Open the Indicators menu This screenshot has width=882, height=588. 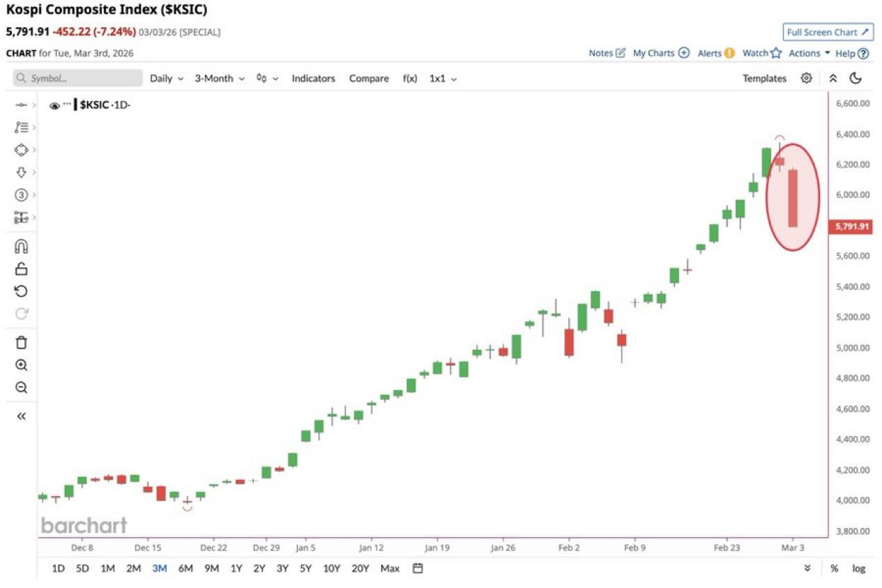[313, 79]
